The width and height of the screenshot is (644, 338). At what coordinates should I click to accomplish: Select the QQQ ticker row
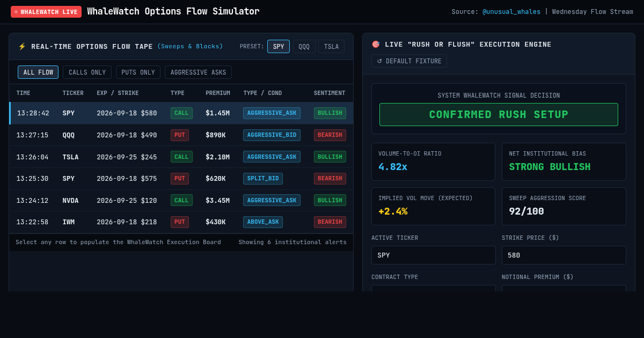181,135
